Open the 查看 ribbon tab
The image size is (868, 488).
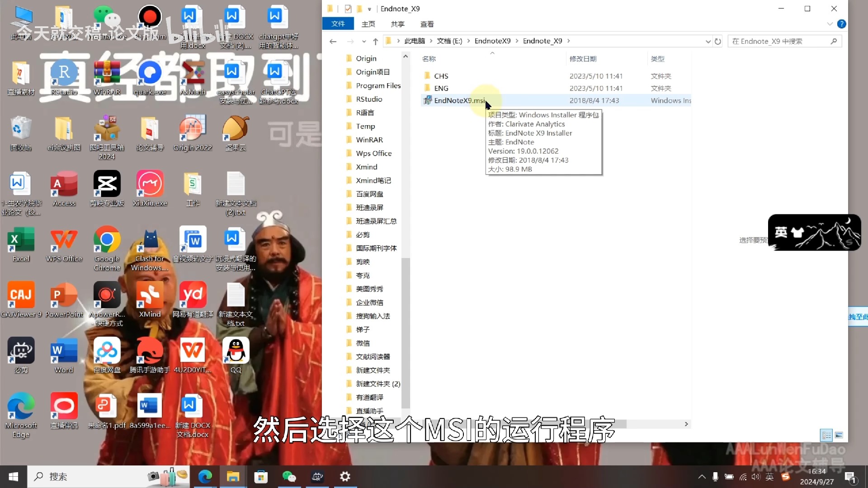pos(427,24)
